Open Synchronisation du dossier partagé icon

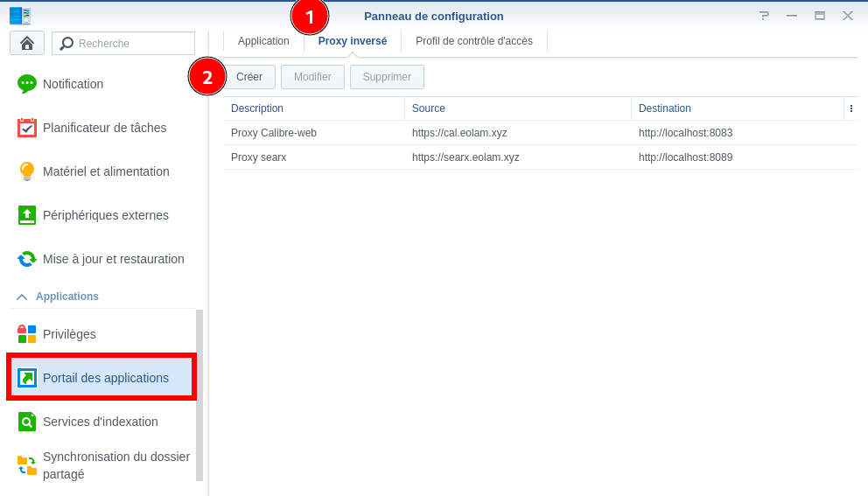27,465
